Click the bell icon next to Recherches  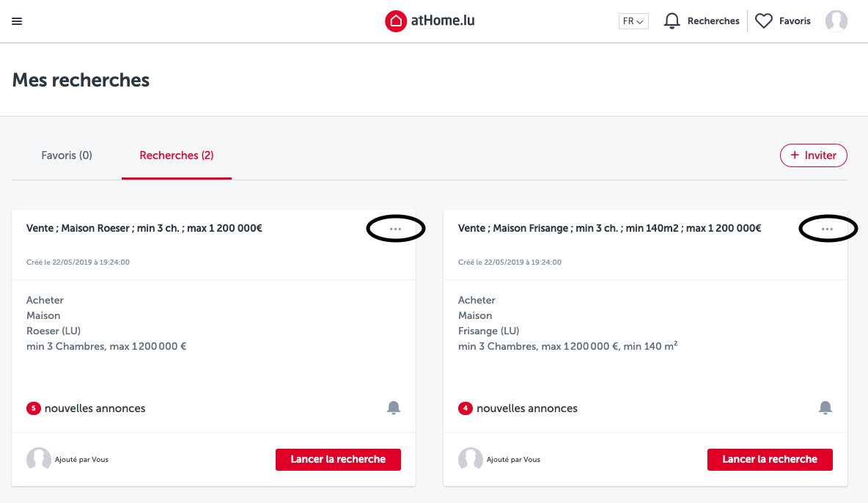pos(672,21)
